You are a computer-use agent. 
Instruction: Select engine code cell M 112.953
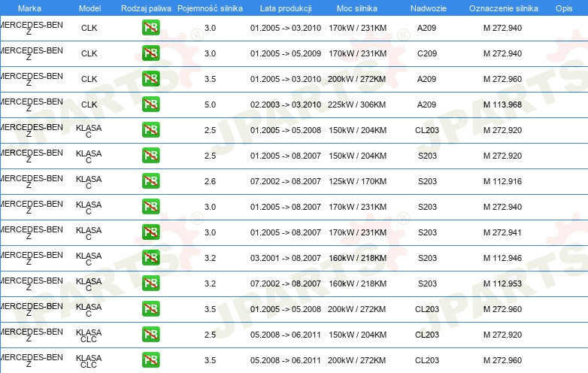click(502, 284)
